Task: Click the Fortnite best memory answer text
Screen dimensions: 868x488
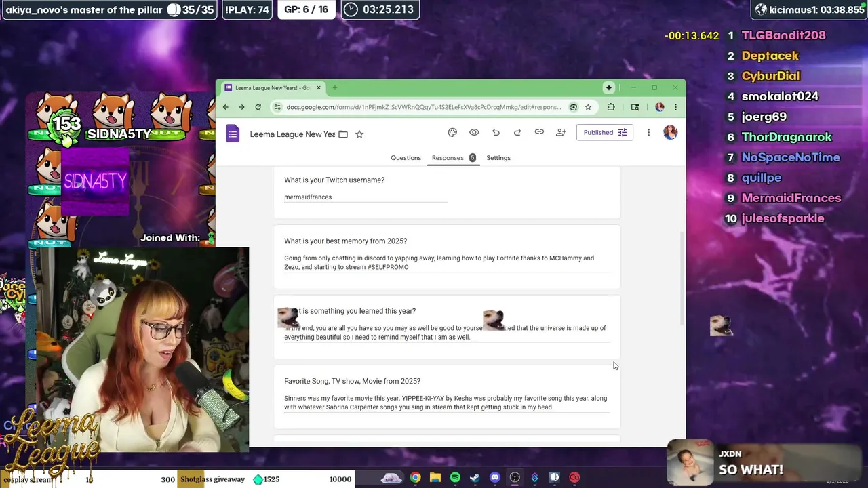Action: tap(439, 262)
